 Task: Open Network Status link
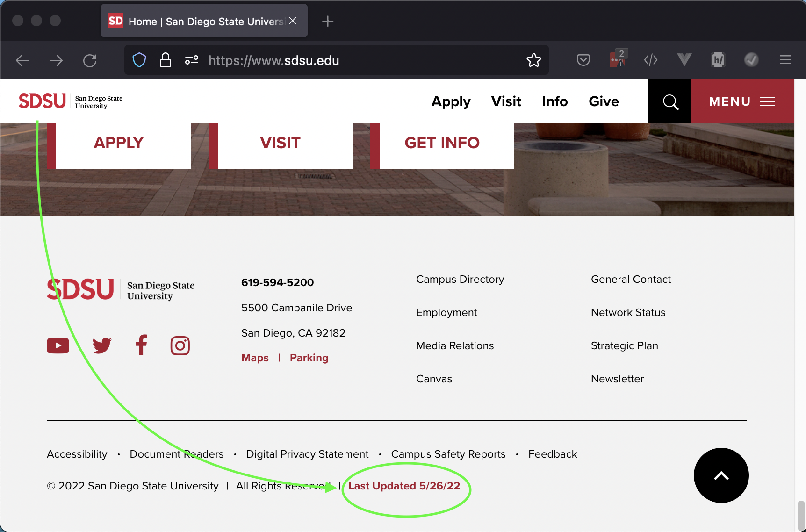(628, 313)
